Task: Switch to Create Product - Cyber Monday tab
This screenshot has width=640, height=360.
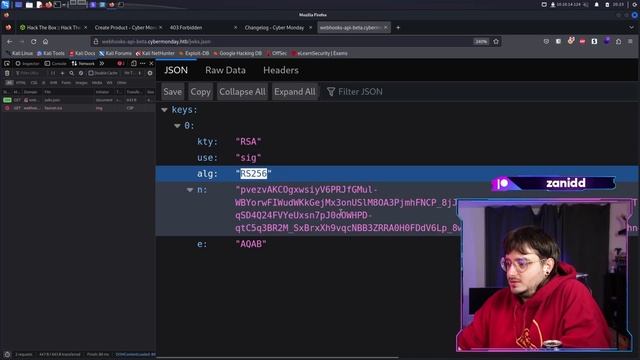Action: tap(128, 28)
